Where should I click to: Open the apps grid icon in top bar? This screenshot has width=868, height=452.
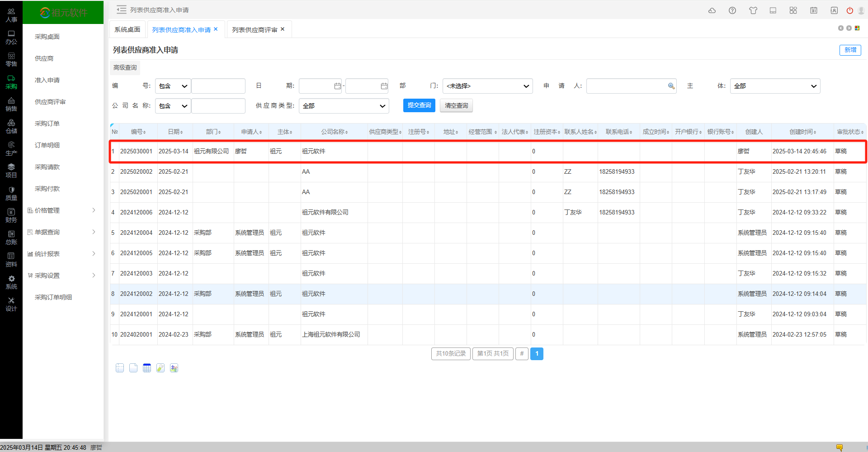click(793, 10)
